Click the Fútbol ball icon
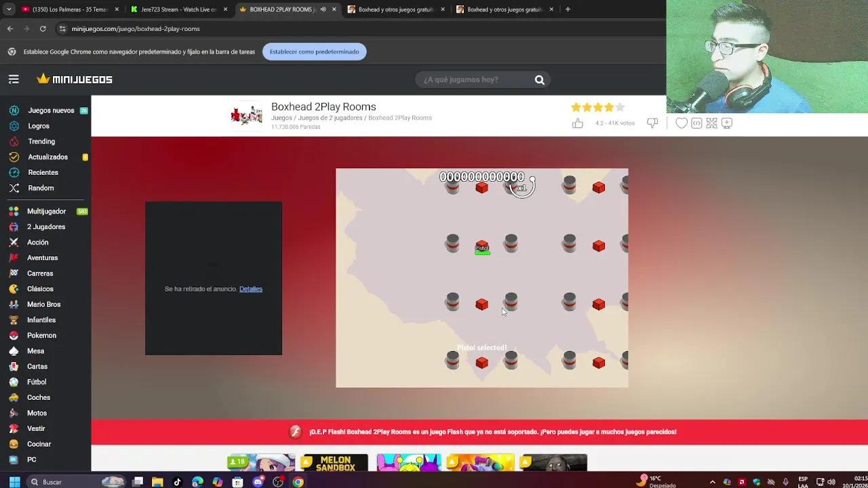 click(14, 382)
